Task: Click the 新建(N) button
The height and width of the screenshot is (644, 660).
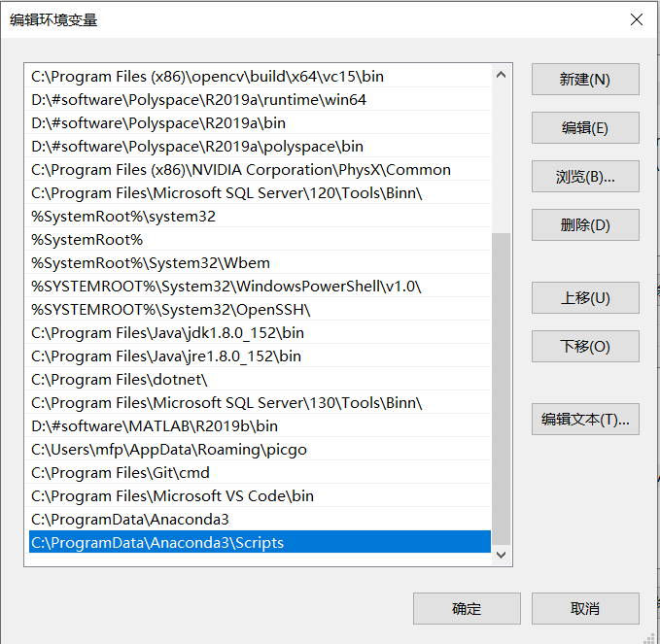Action: [585, 79]
